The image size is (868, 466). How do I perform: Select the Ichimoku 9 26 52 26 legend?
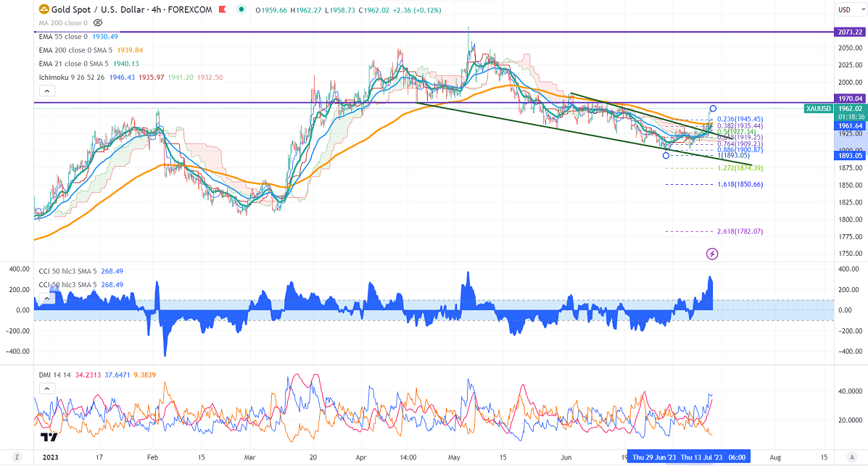coord(71,77)
